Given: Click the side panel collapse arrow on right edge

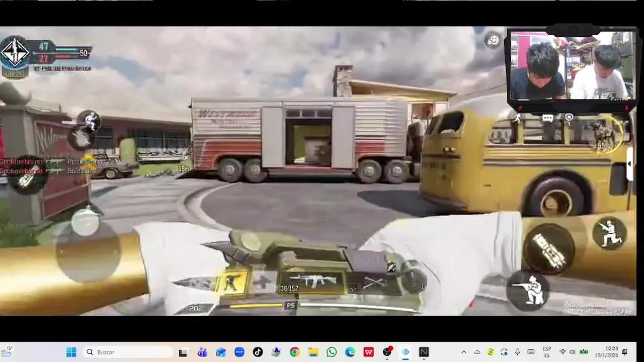Looking at the screenshot, I should 629,164.
